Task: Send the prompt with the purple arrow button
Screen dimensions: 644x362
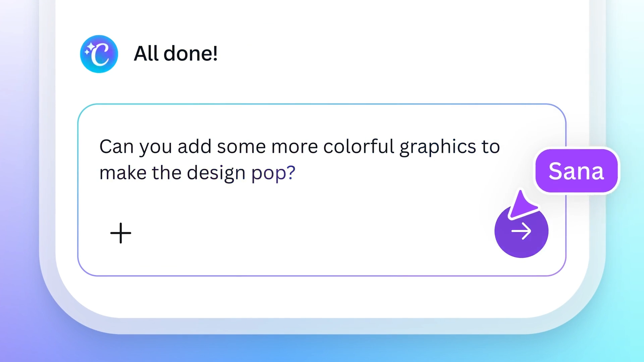Action: pyautogui.click(x=521, y=232)
